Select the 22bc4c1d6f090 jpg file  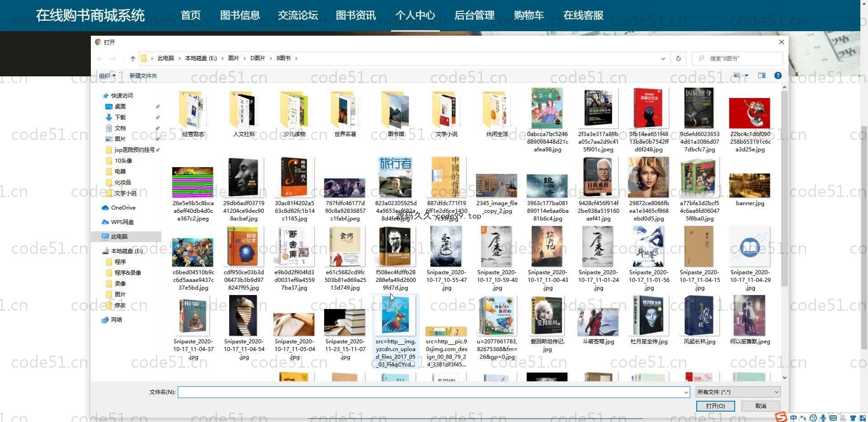750,125
